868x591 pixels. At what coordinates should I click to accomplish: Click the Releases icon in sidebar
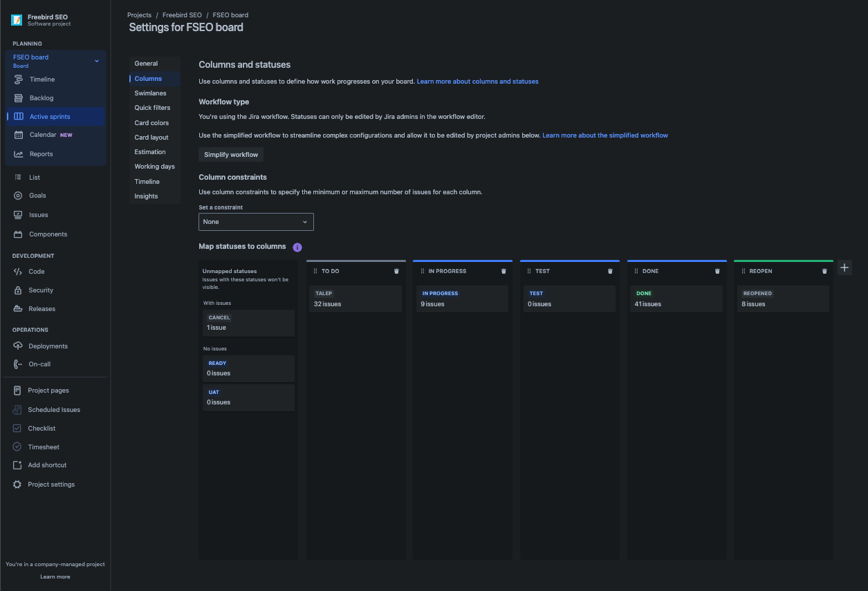(18, 309)
